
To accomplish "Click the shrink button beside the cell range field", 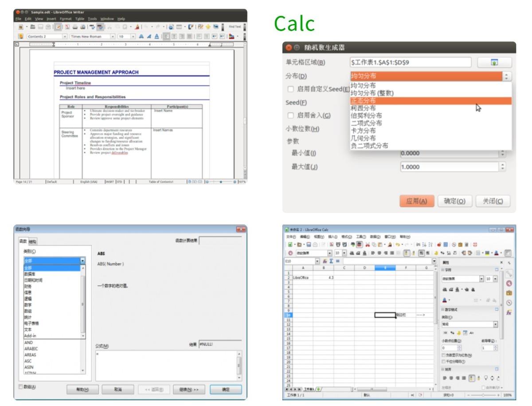I will point(494,63).
